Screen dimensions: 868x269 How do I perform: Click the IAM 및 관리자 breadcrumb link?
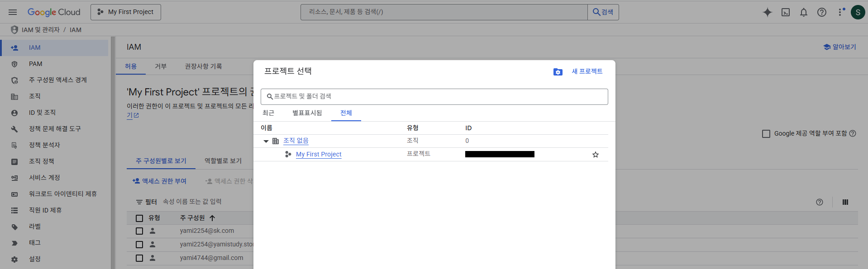click(41, 30)
